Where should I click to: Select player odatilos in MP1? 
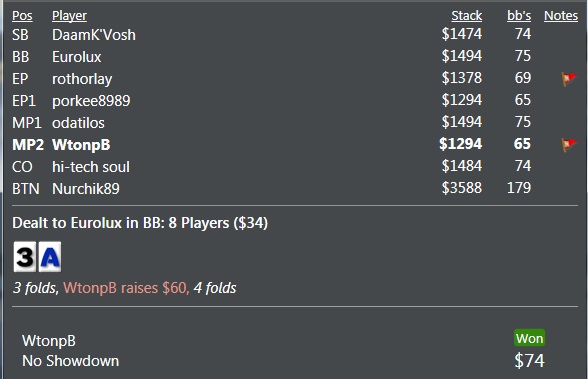(78, 123)
